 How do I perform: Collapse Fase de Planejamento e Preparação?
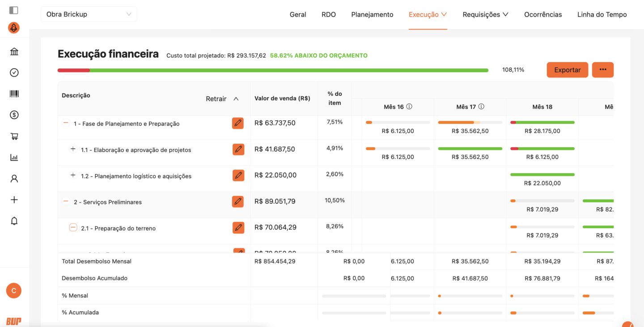(66, 123)
